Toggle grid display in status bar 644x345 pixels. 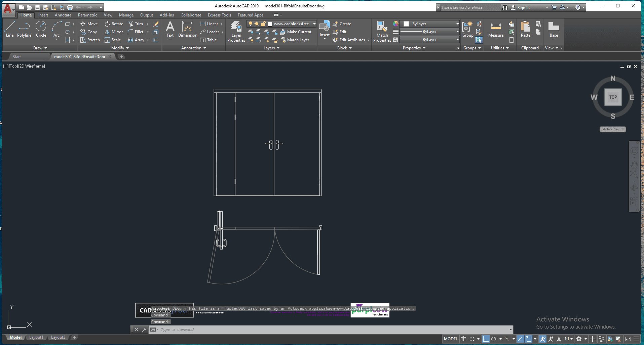click(463, 339)
